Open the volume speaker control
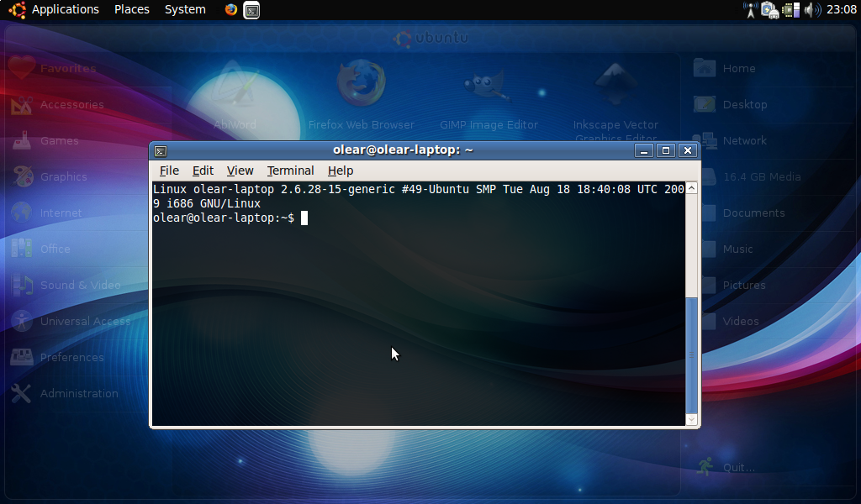This screenshot has width=861, height=504. point(811,10)
